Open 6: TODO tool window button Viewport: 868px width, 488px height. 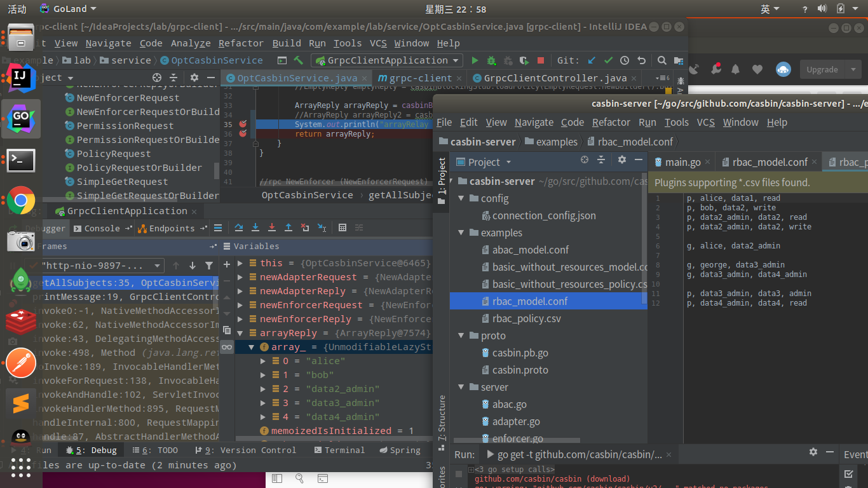(x=155, y=450)
